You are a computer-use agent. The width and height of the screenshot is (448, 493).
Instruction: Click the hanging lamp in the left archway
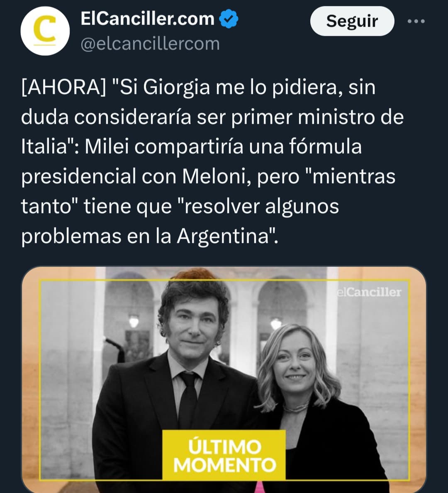134,321
